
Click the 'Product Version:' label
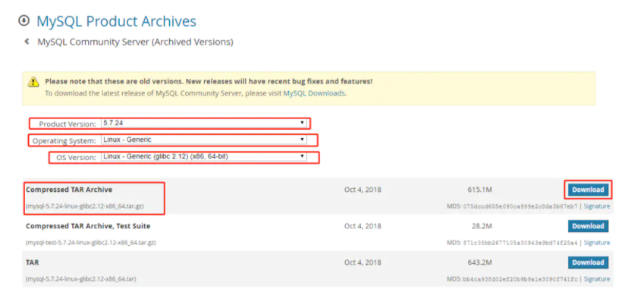coord(68,124)
